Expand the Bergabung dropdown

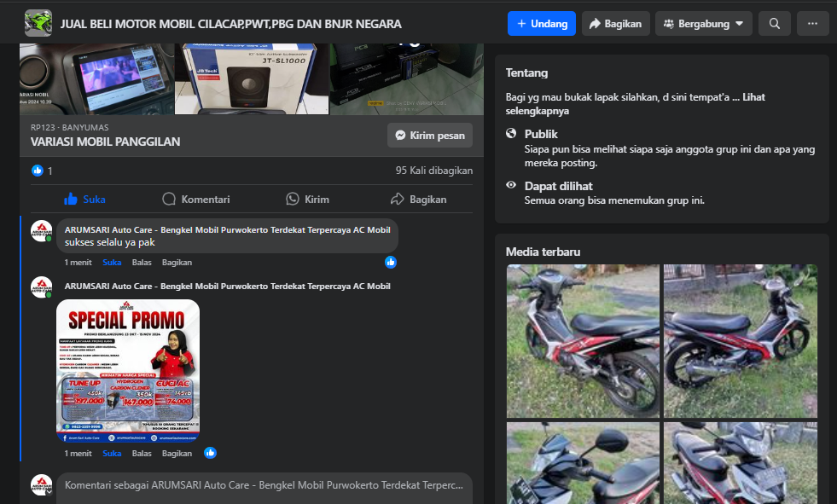[x=704, y=24]
